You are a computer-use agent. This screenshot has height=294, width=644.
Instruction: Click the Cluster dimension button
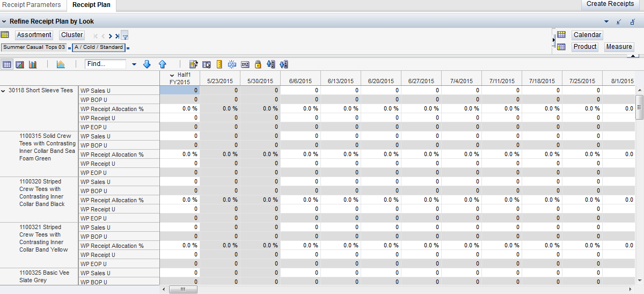click(x=72, y=35)
